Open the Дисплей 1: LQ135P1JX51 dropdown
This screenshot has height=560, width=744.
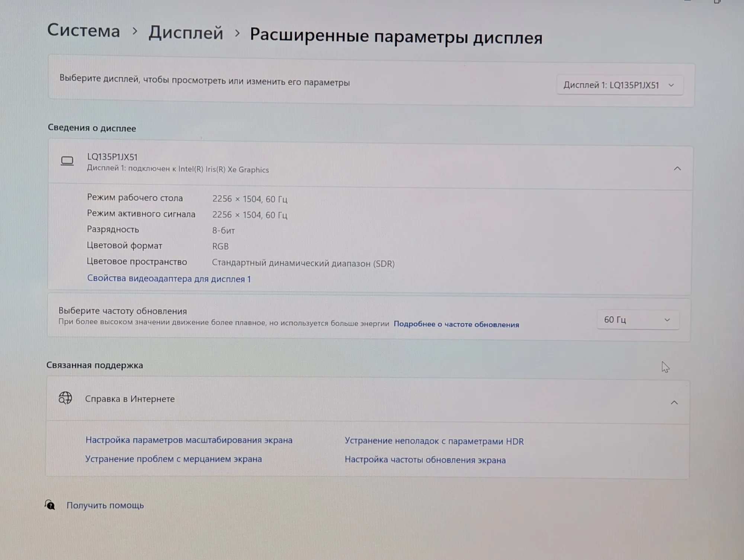point(619,85)
